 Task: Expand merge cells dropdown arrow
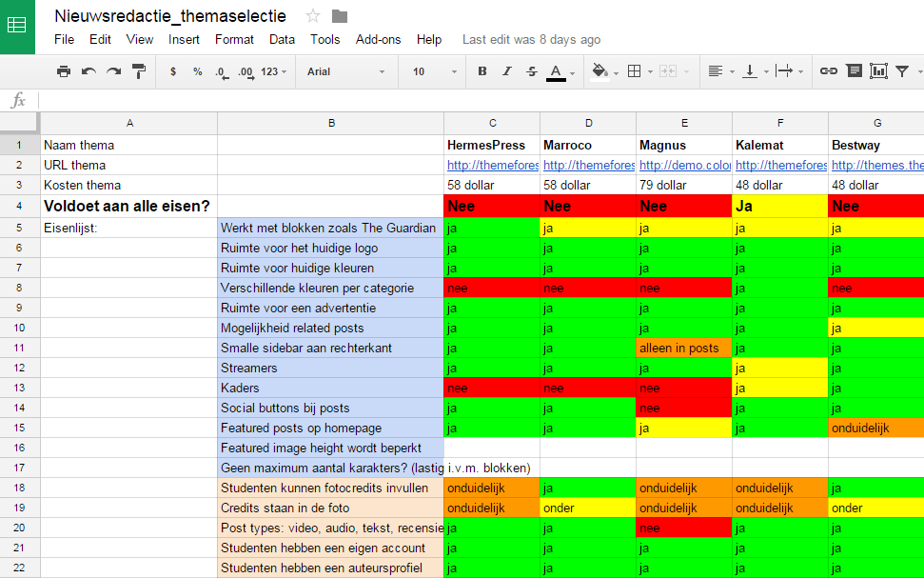(x=686, y=72)
